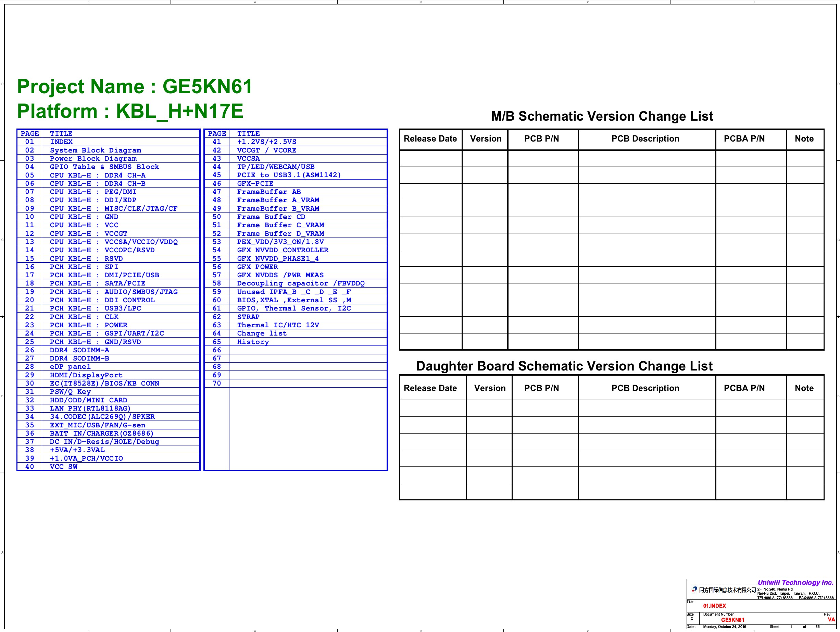Click GFX NVVDD_CONTROLLER index row
The width and height of the screenshot is (840, 632).
click(x=283, y=250)
